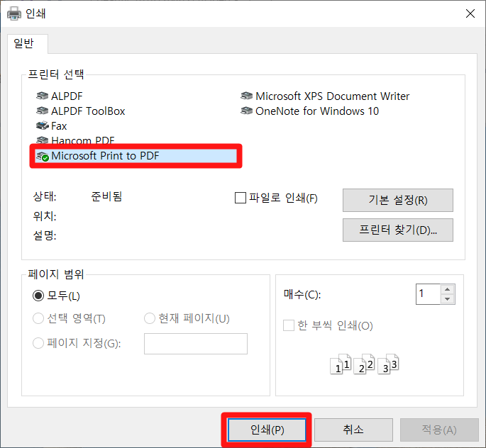Click the 매수(C) copies number field
This screenshot has width=486, height=448.
coord(428,294)
